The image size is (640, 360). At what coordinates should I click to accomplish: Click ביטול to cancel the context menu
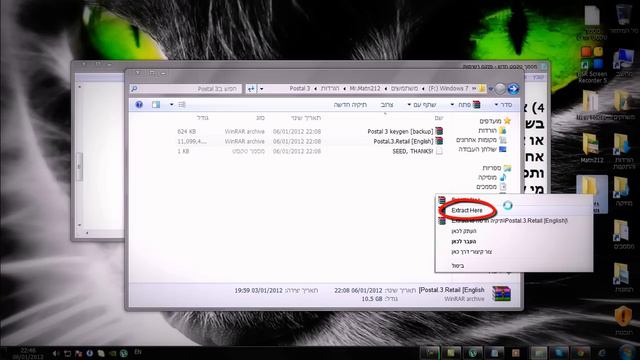pos(458,266)
